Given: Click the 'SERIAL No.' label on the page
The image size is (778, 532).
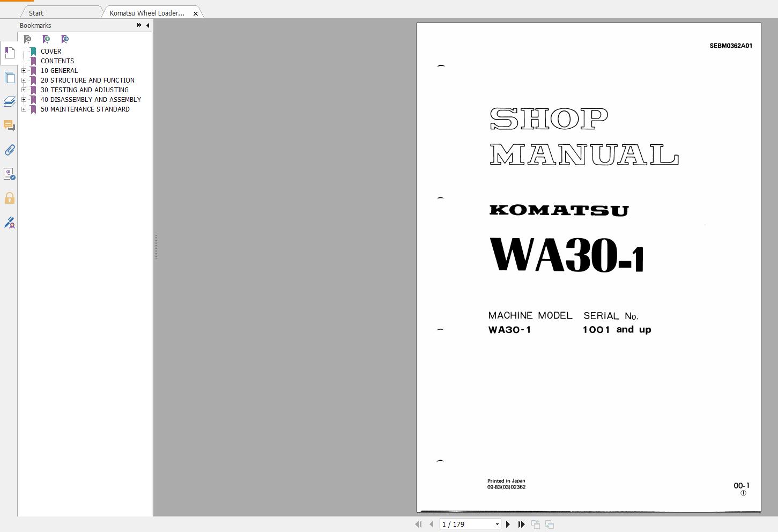Looking at the screenshot, I should [x=611, y=316].
